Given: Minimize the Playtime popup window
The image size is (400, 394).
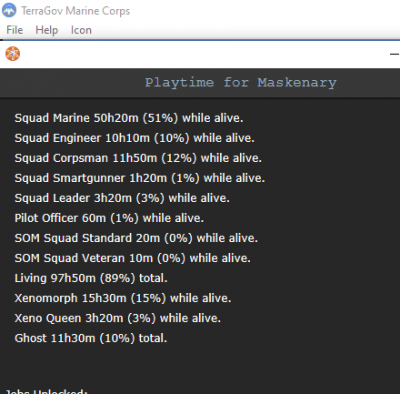Looking at the screenshot, I should click(394, 54).
